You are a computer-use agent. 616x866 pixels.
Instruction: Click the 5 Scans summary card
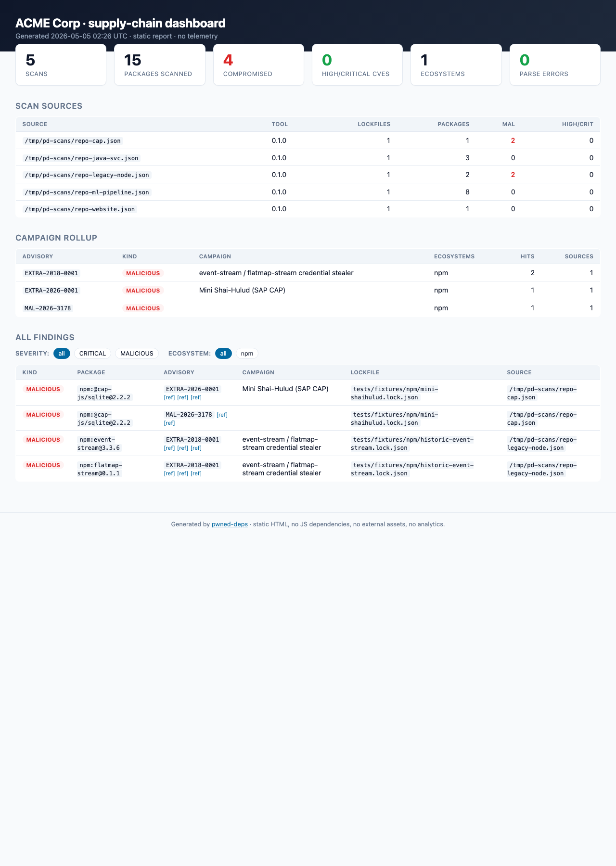(61, 65)
